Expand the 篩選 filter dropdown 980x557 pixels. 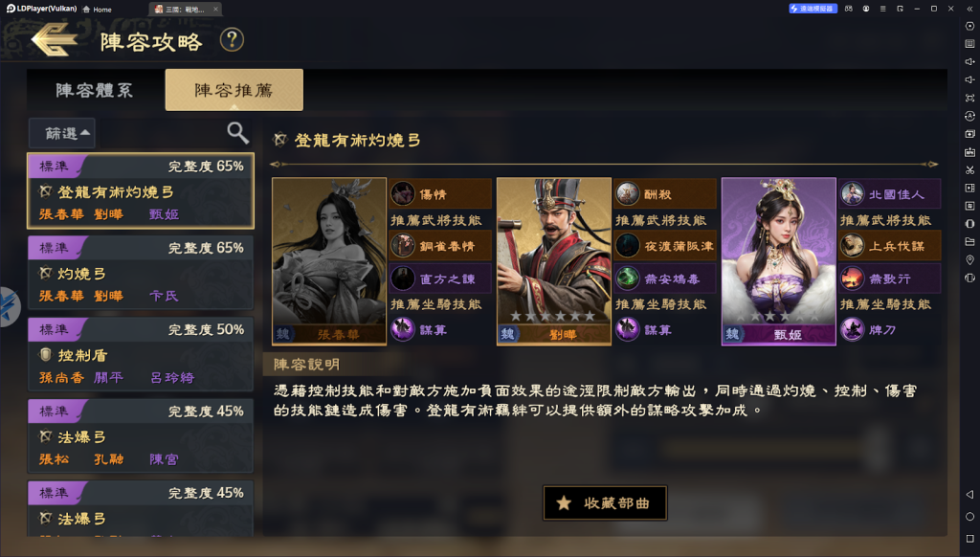62,133
